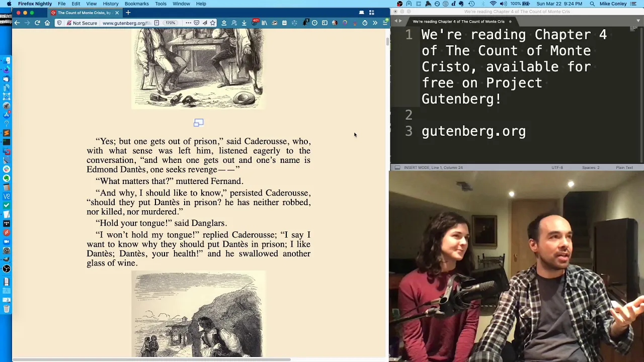Open the Trash in the dock
Screen dimensions: 644x362
coord(7,309)
